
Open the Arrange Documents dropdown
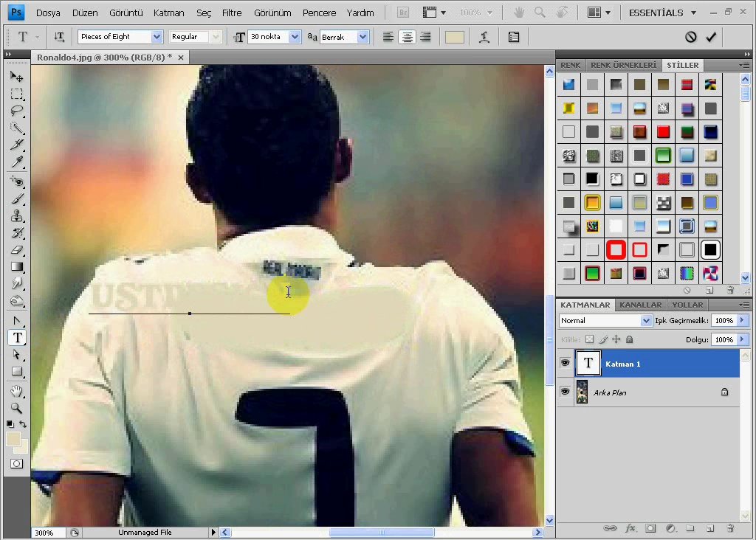tap(599, 13)
